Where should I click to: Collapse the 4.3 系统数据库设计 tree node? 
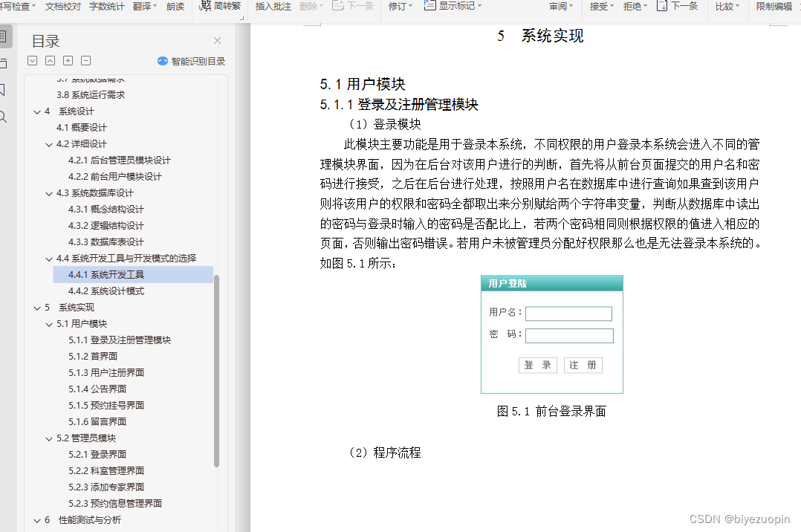point(49,194)
